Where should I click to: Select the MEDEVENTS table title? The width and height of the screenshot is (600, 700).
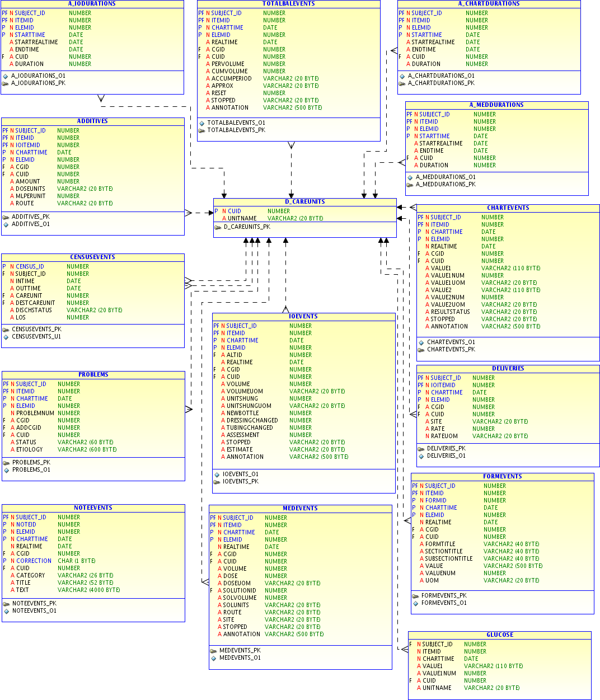tap(301, 509)
